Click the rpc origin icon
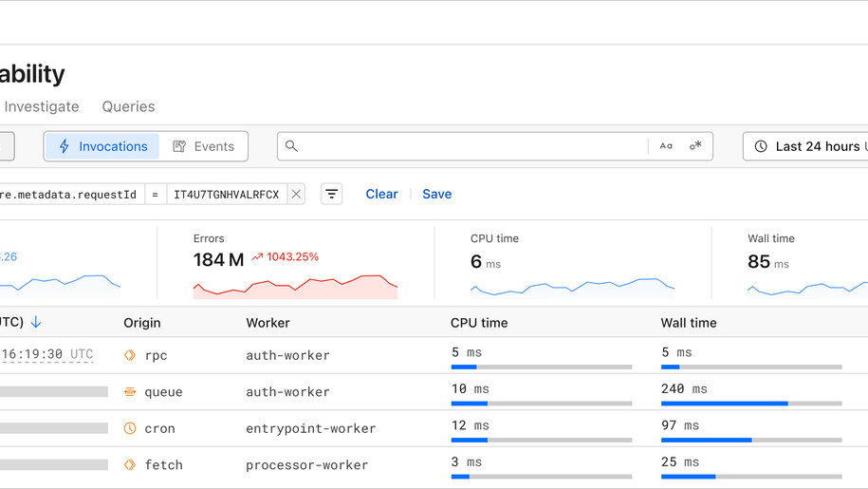 (130, 355)
